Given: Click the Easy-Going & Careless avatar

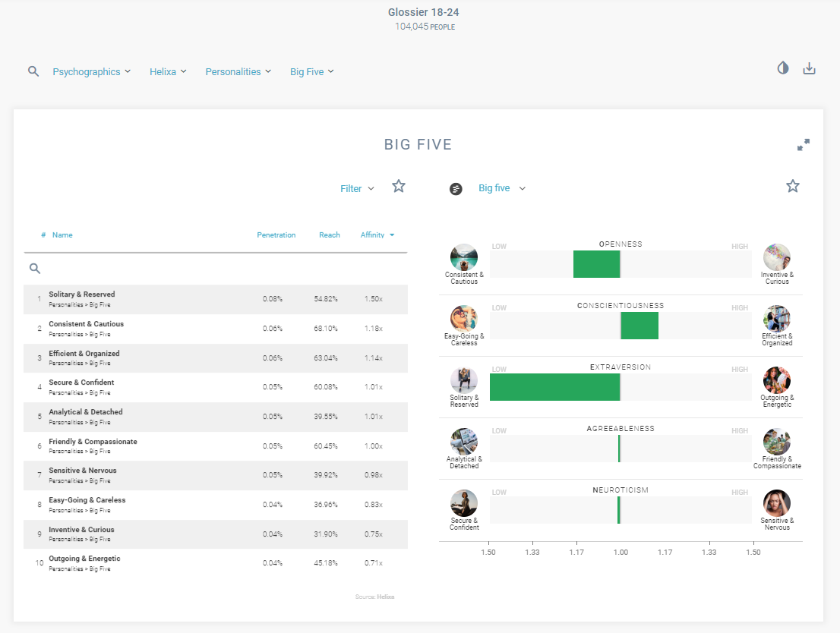Looking at the screenshot, I should coord(464,319).
